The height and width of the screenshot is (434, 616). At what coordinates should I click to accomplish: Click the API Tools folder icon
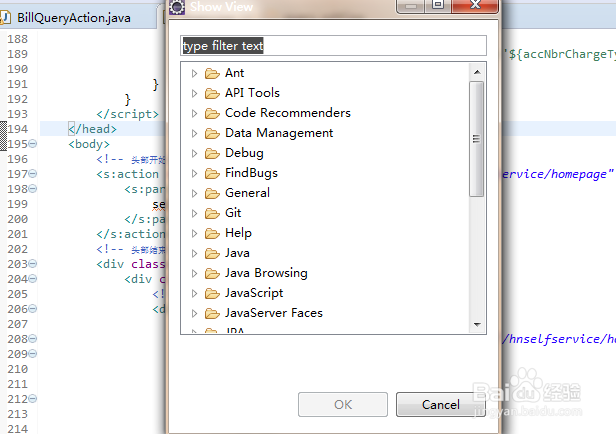tap(212, 93)
